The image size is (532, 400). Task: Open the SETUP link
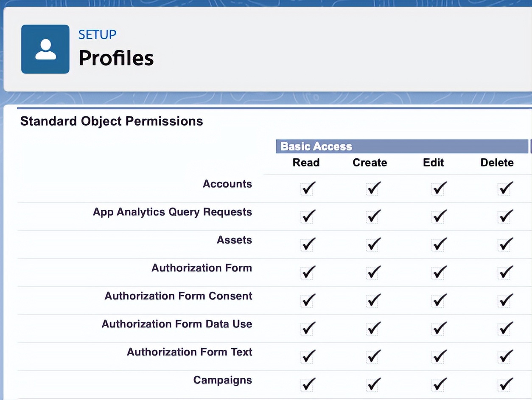(97, 35)
